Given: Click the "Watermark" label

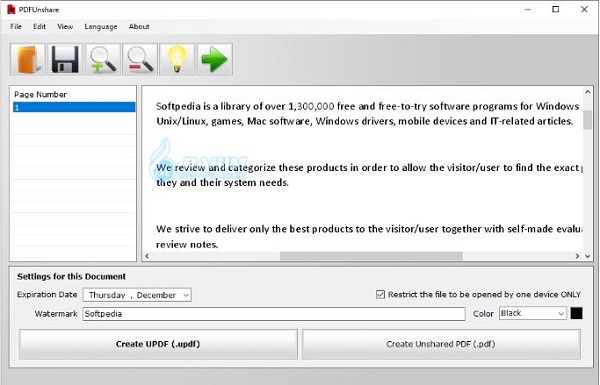Looking at the screenshot, I should [56, 314].
